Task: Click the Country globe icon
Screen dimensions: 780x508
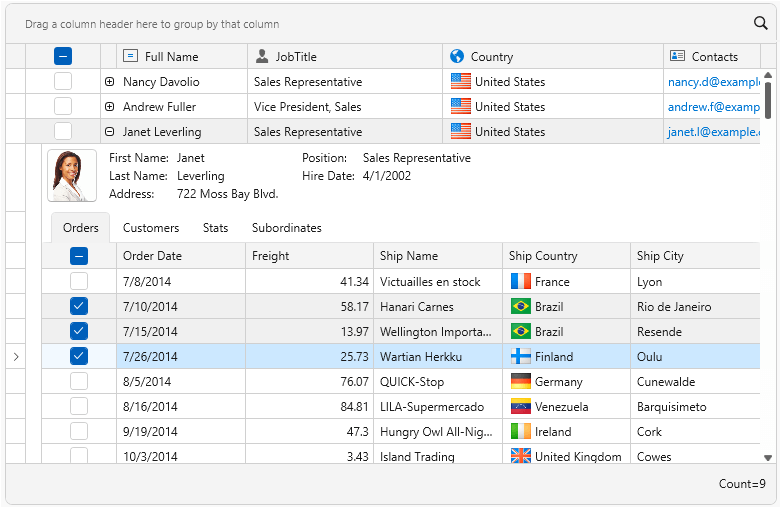Action: (x=457, y=56)
